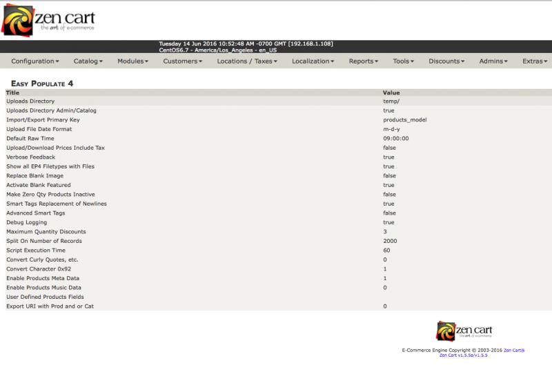The width and height of the screenshot is (552, 392).
Task: Click Make Zero Qty Products Inactive
Action: [279, 195]
